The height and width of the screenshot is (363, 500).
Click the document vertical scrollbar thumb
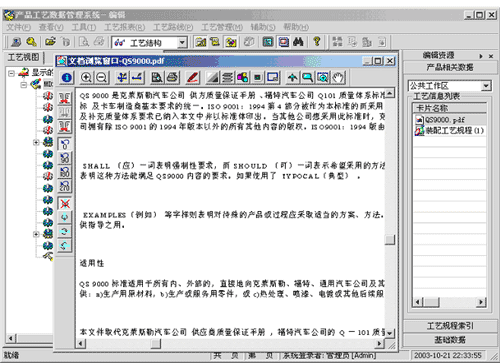(x=389, y=239)
